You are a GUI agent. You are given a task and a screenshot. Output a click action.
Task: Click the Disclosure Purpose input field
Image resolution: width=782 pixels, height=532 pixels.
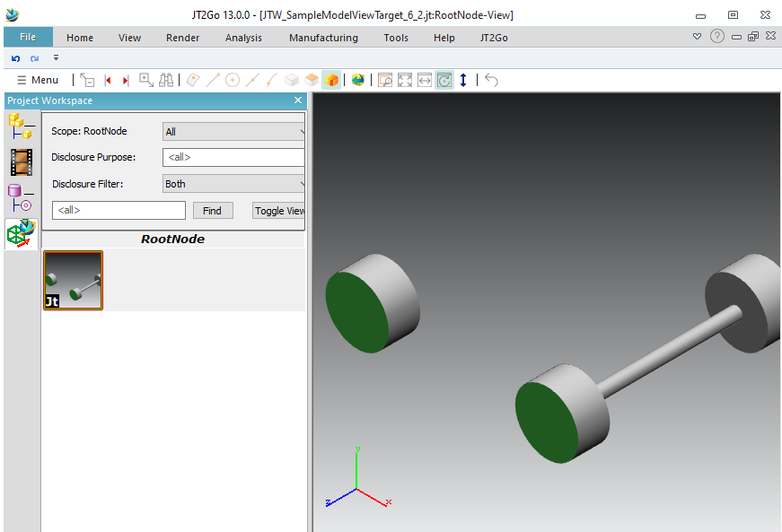(233, 157)
